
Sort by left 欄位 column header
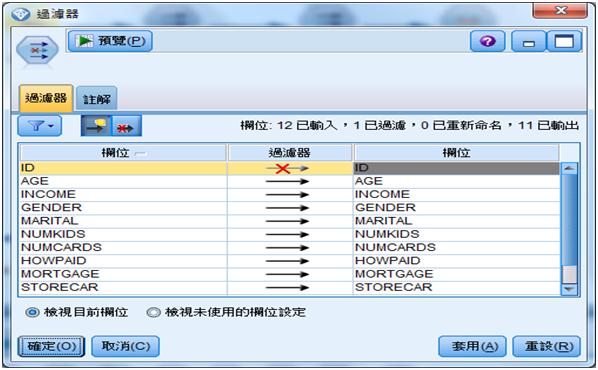click(123, 153)
